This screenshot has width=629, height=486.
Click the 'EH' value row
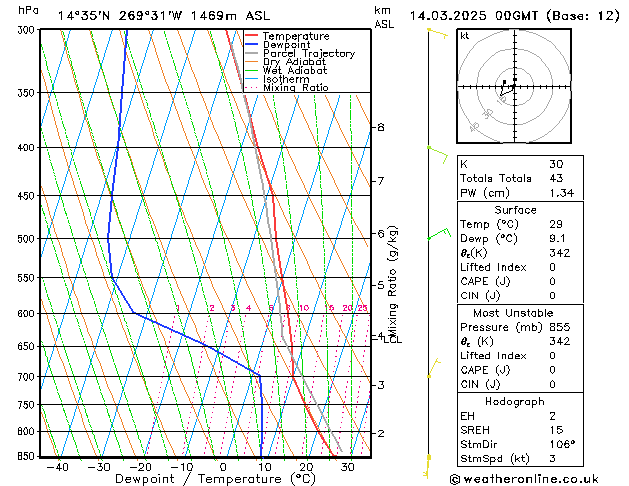(520, 416)
